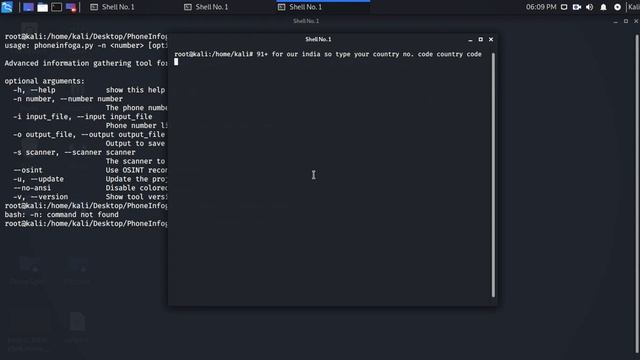Open the 06:09 PM panel clock

541,7
